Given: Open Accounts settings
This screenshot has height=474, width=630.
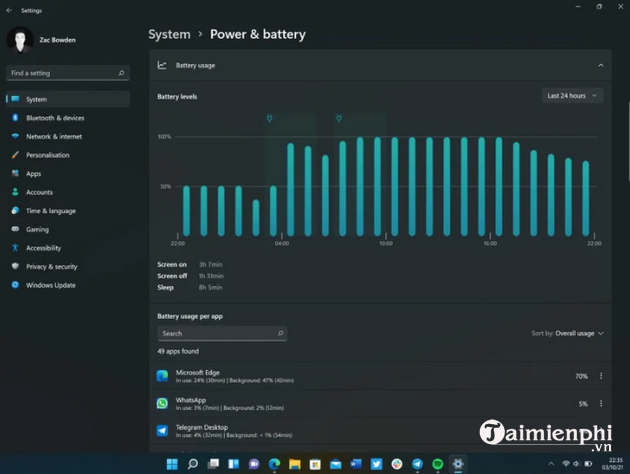Looking at the screenshot, I should pos(39,192).
